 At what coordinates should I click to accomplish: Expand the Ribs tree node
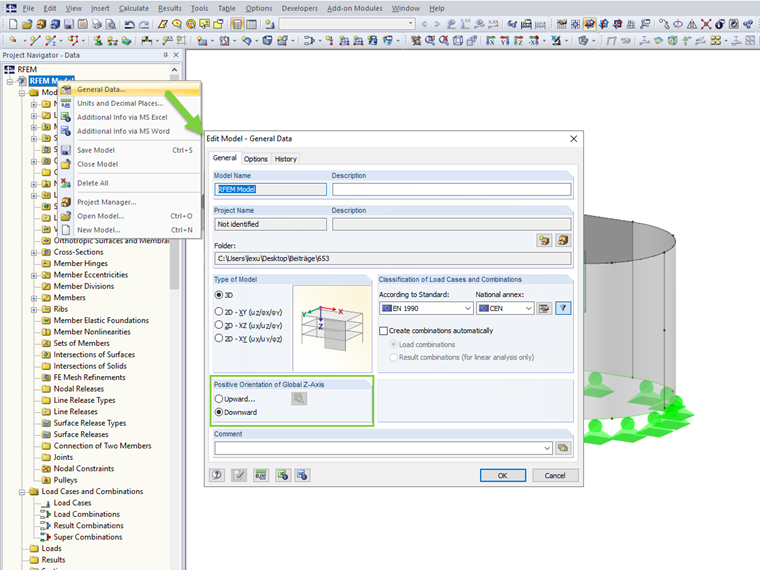[x=33, y=309]
